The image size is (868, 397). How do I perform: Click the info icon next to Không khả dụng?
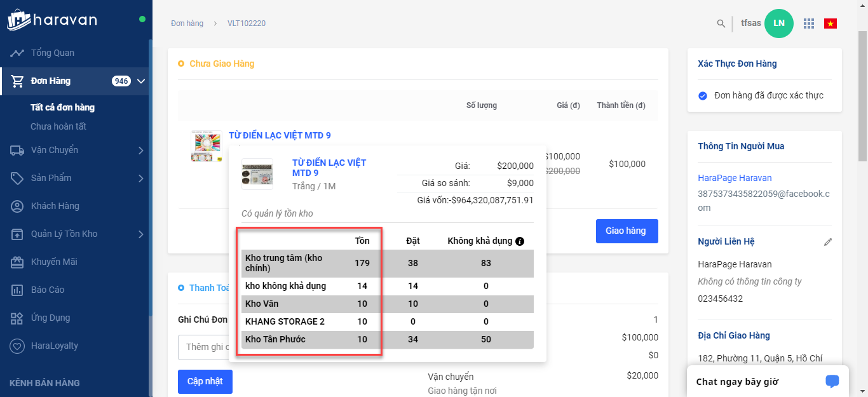click(520, 241)
